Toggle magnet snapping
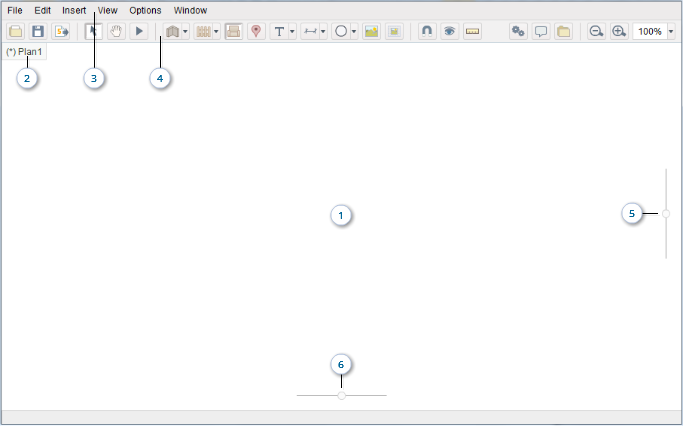The width and height of the screenshot is (685, 428). [427, 31]
